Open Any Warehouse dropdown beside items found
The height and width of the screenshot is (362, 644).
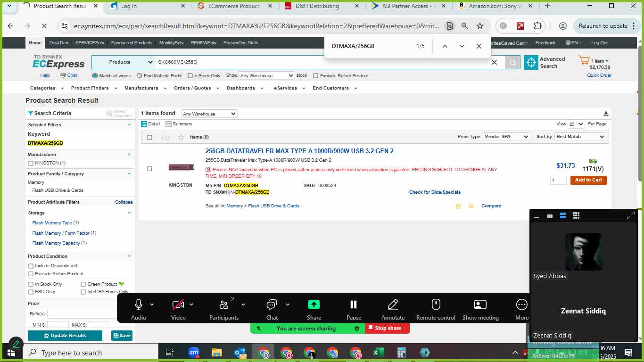209,114
